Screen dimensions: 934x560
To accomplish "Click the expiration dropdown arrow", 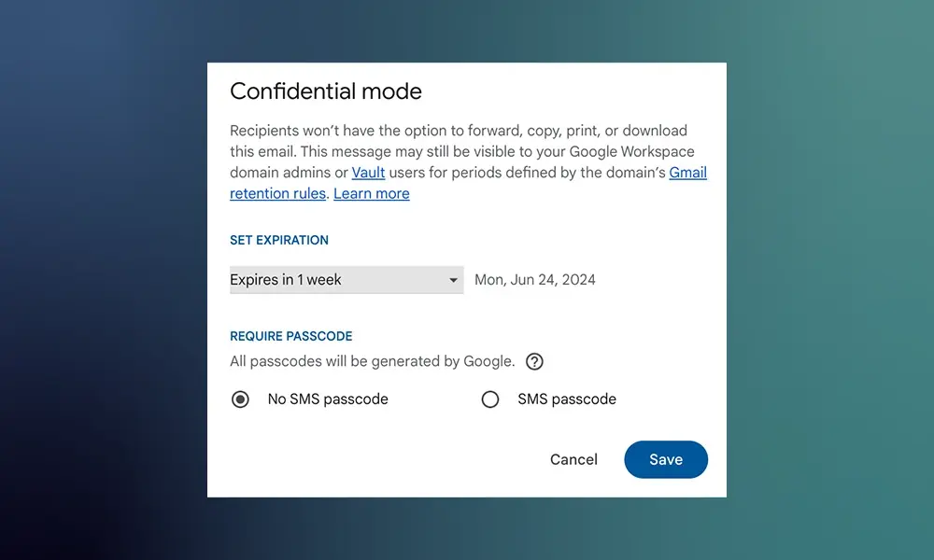I will (x=453, y=280).
